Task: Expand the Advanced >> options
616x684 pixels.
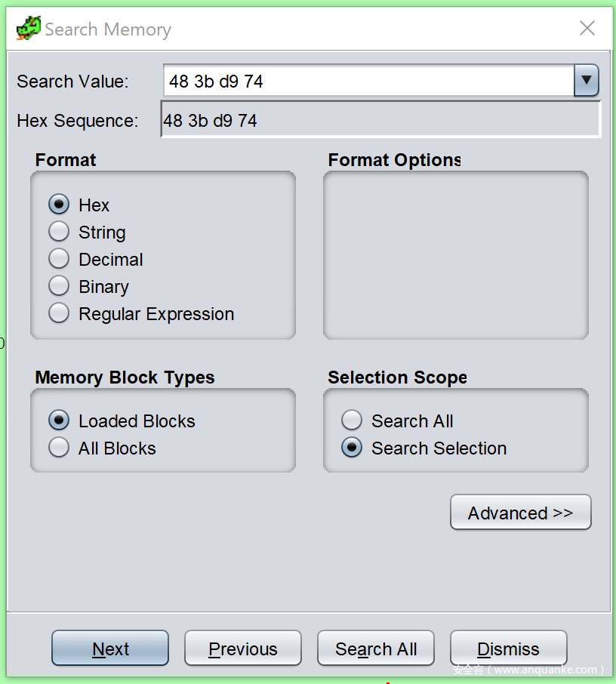Action: click(520, 513)
